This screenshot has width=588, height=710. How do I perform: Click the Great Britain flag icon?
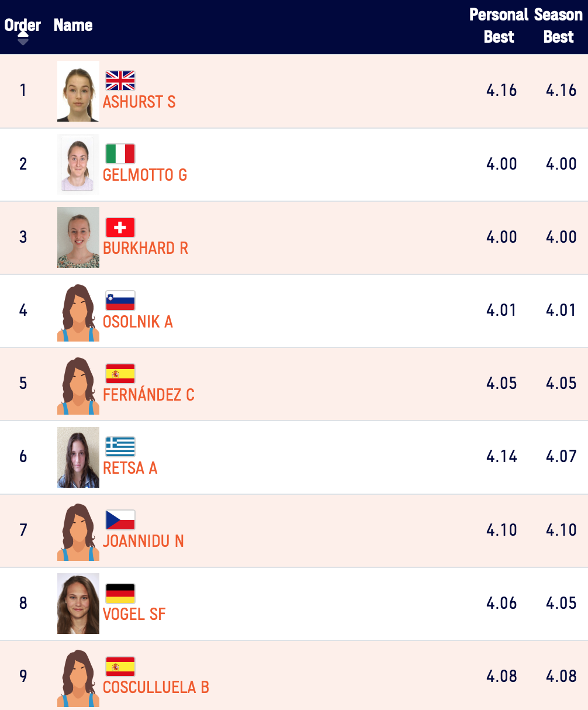[x=120, y=81]
